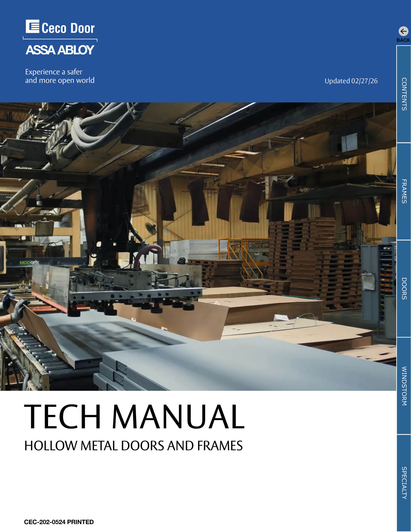Image resolution: width=411 pixels, height=532 pixels.
Task: Select the 'CEC-202-0524 PRINTED' code text
Action: 59,522
